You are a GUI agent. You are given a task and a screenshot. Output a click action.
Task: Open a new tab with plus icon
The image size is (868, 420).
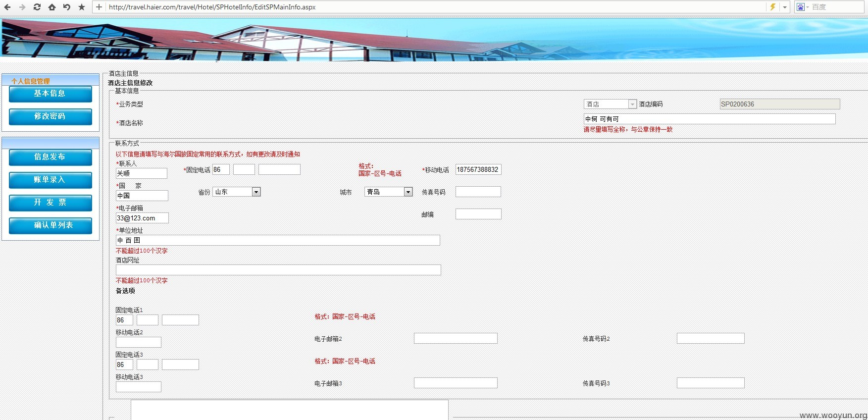pos(99,7)
